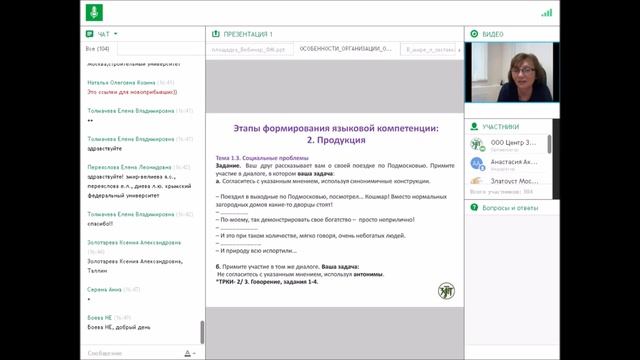Open the third presentation file tab
This screenshot has width=640, height=360.
click(x=429, y=49)
